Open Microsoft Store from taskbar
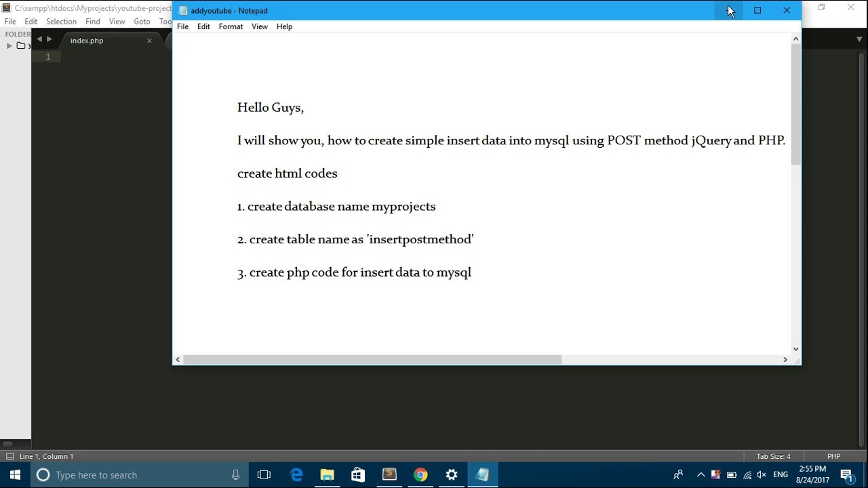 (358, 474)
